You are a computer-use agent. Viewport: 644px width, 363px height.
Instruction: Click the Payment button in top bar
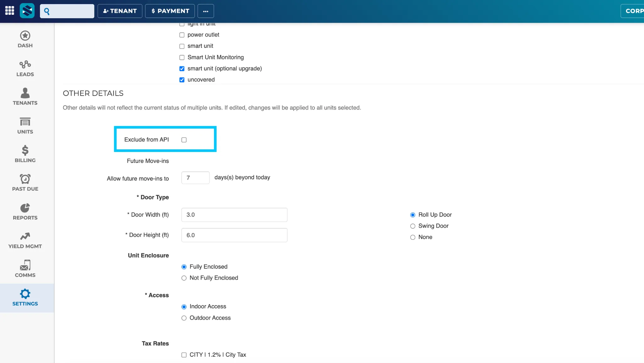[x=170, y=11]
